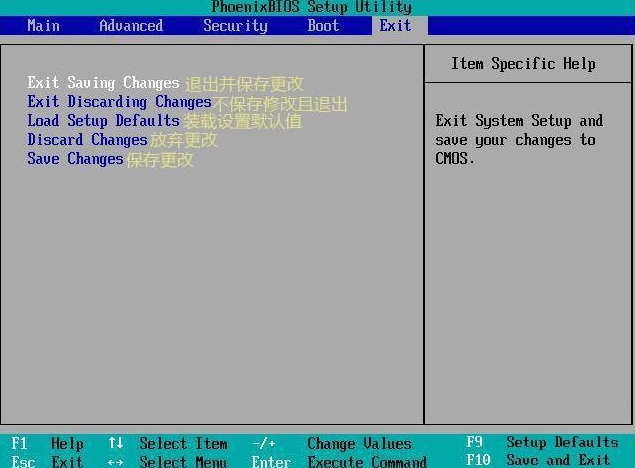Screen dimensions: 635x468
Task: Choose Exit Discarding Changes entry
Action: [x=119, y=102]
